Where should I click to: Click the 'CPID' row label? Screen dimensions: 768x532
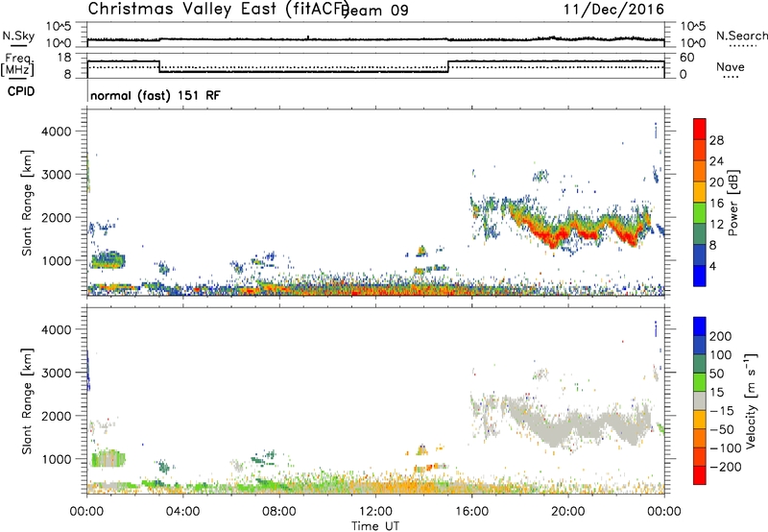[x=21, y=91]
